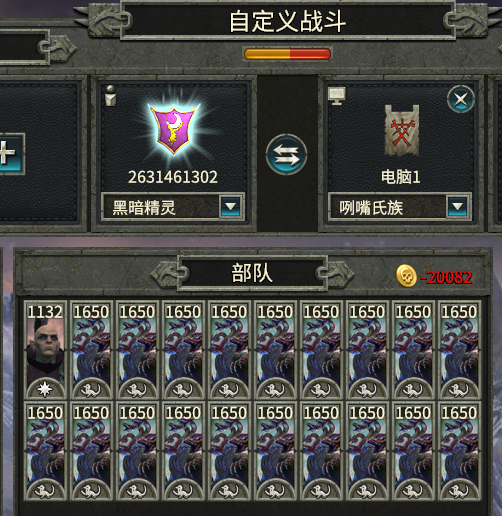Click the purple Dark Elves faction shield emblem
The width and height of the screenshot is (502, 516).
(173, 129)
